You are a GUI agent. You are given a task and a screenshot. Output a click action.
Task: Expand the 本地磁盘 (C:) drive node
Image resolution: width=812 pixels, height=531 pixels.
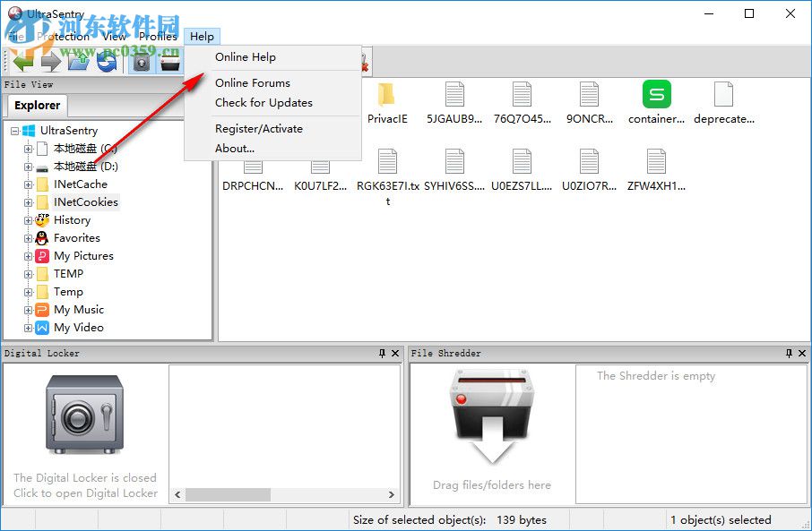click(29, 149)
